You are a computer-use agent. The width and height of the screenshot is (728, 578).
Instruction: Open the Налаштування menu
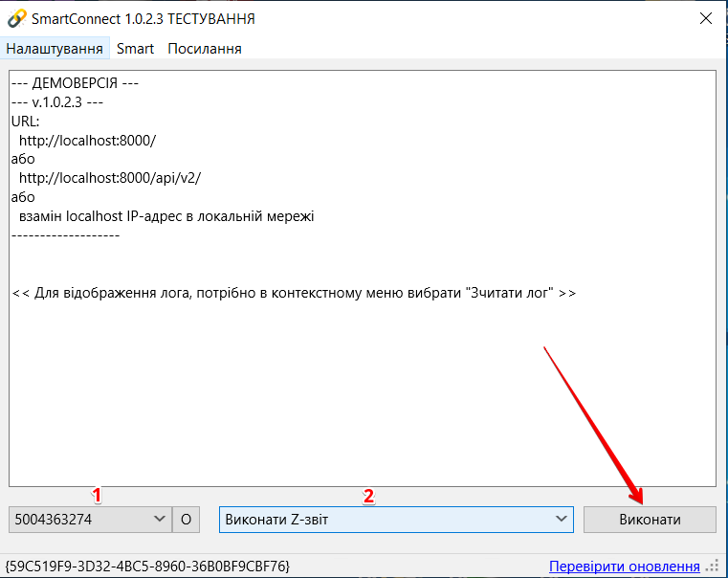pyautogui.click(x=55, y=48)
